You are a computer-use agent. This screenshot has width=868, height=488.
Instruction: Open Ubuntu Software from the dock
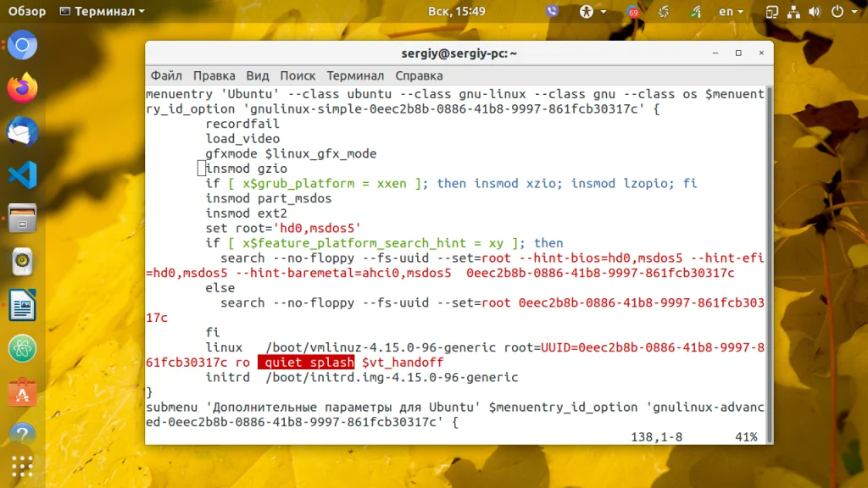22,391
